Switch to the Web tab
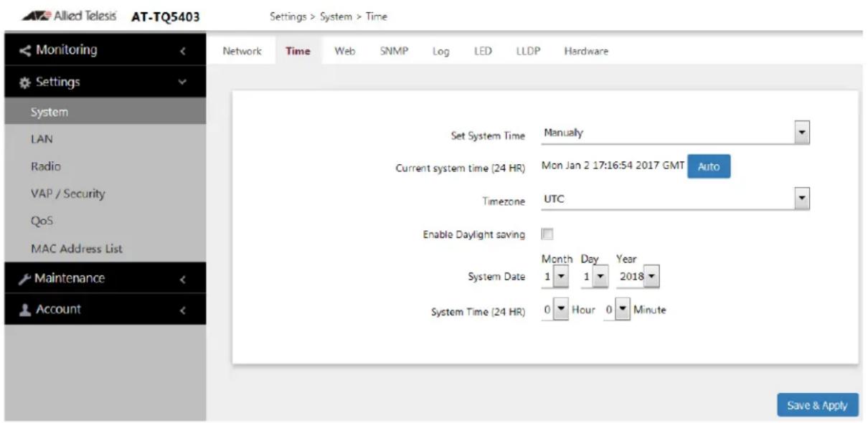The image size is (868, 423). pos(345,51)
